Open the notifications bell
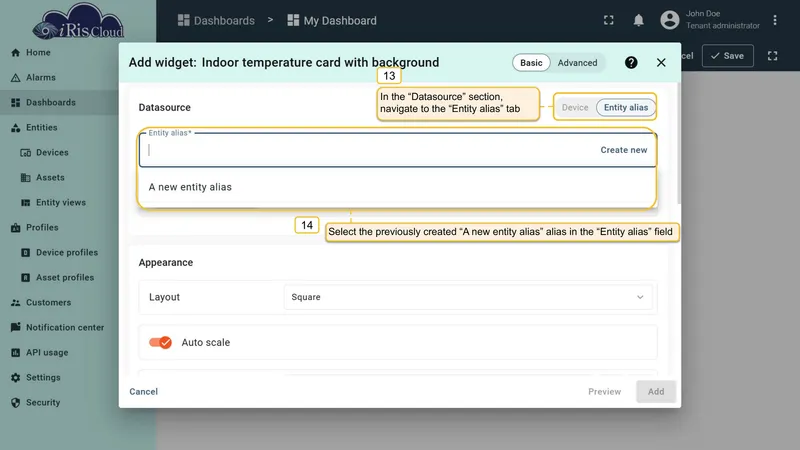The height and width of the screenshot is (450, 800). click(x=638, y=20)
